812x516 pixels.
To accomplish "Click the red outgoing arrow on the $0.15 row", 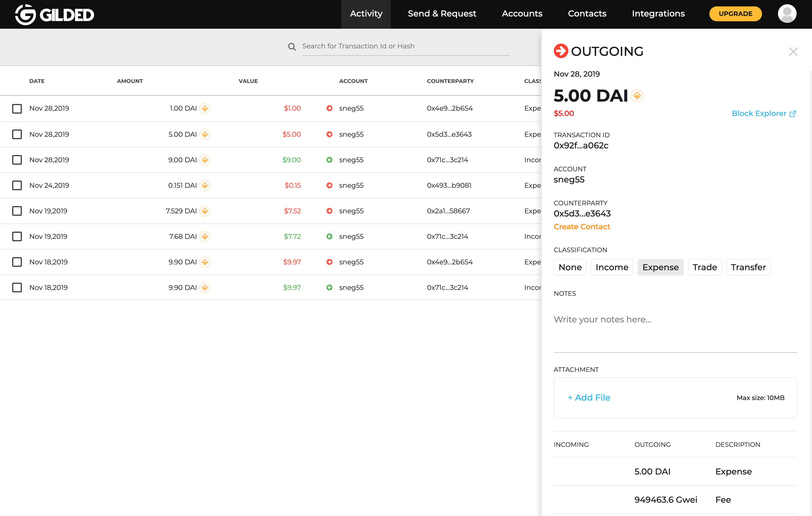I will click(329, 185).
